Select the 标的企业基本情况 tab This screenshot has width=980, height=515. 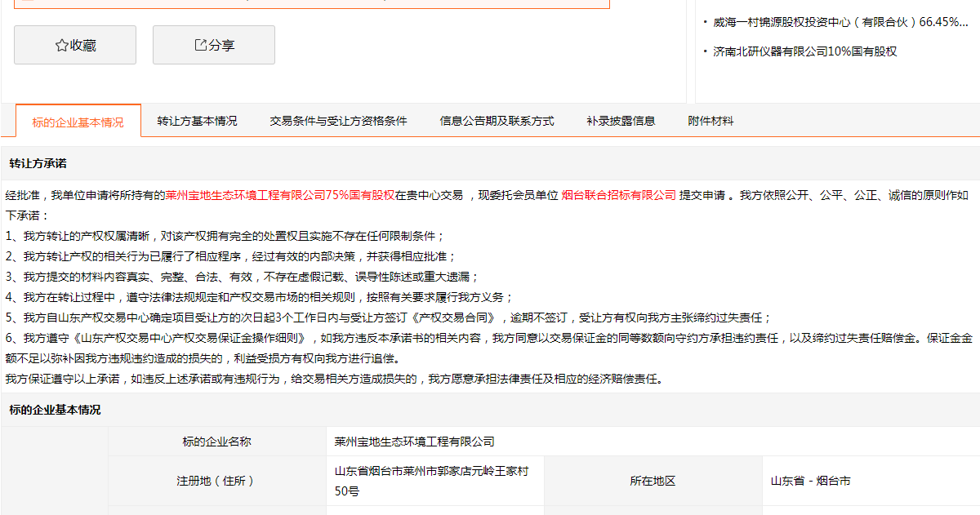[x=78, y=122]
